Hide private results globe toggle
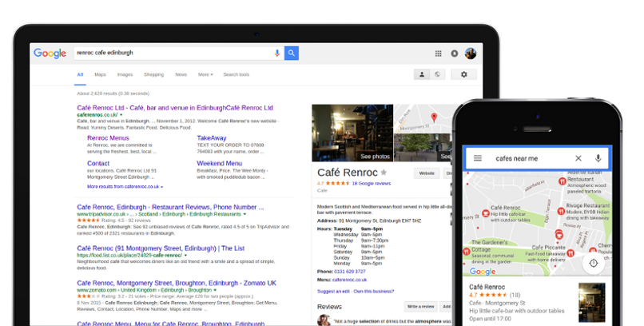 tap(437, 74)
